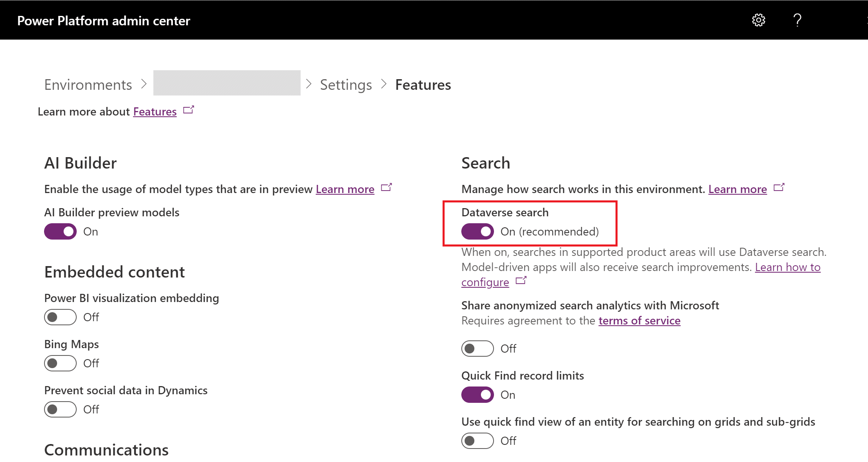Click Share anonymized search analytics label
The width and height of the screenshot is (868, 462).
590,305
